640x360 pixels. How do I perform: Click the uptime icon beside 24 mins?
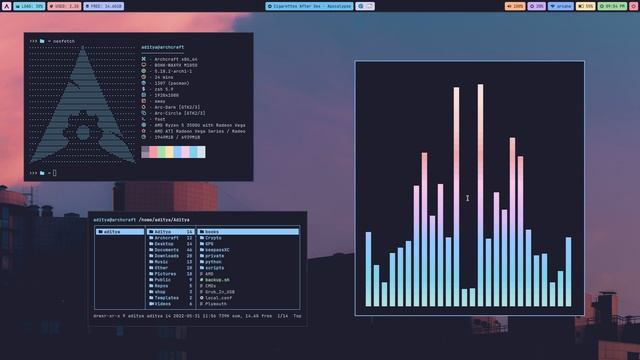(144, 77)
